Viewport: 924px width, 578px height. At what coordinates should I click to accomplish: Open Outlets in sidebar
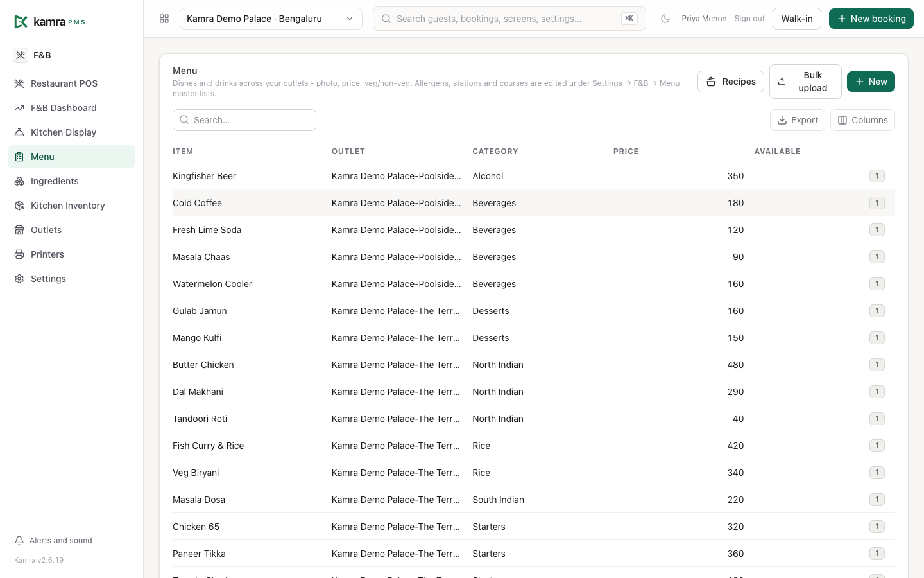[x=71, y=230]
